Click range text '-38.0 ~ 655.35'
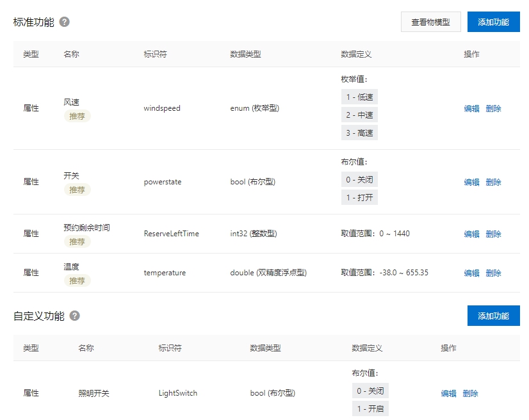Viewport: 529px width, 420px height. coord(404,273)
